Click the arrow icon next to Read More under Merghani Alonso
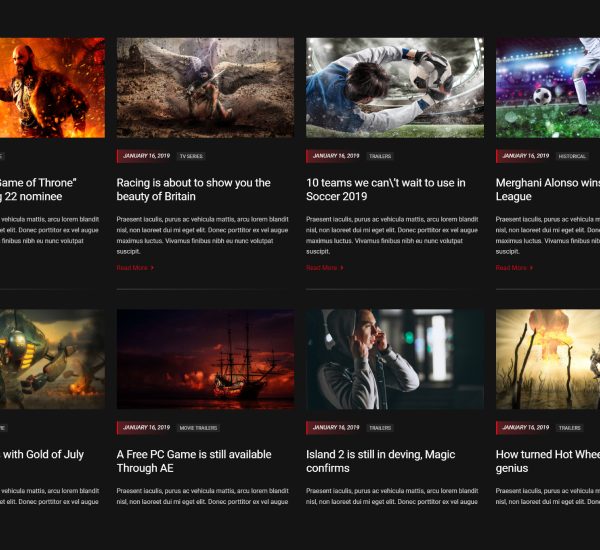 coord(532,268)
